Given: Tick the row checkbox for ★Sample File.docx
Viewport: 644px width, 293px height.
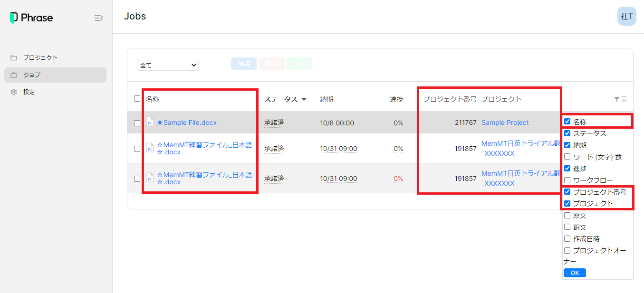Looking at the screenshot, I should tap(137, 123).
